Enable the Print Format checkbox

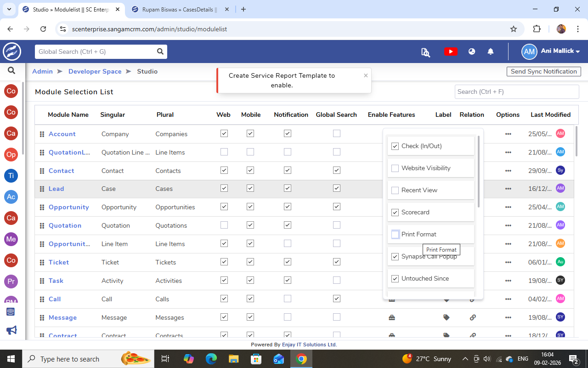(x=395, y=235)
